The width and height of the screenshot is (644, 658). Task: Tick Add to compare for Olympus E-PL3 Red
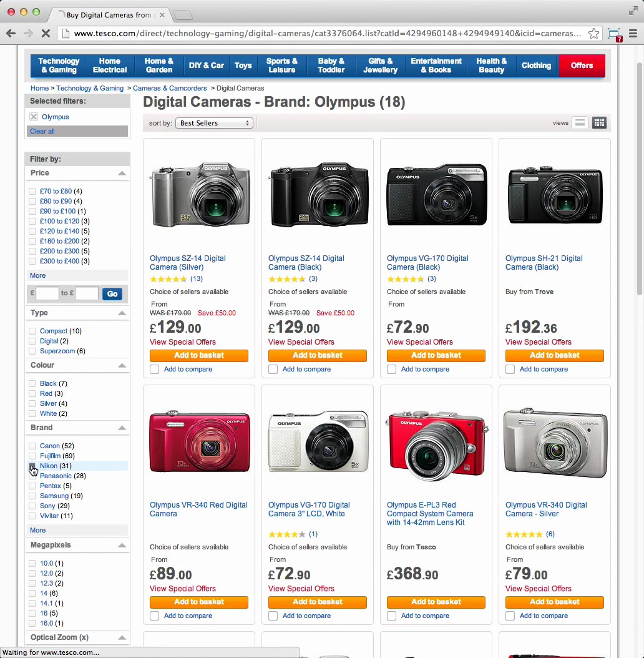point(391,616)
